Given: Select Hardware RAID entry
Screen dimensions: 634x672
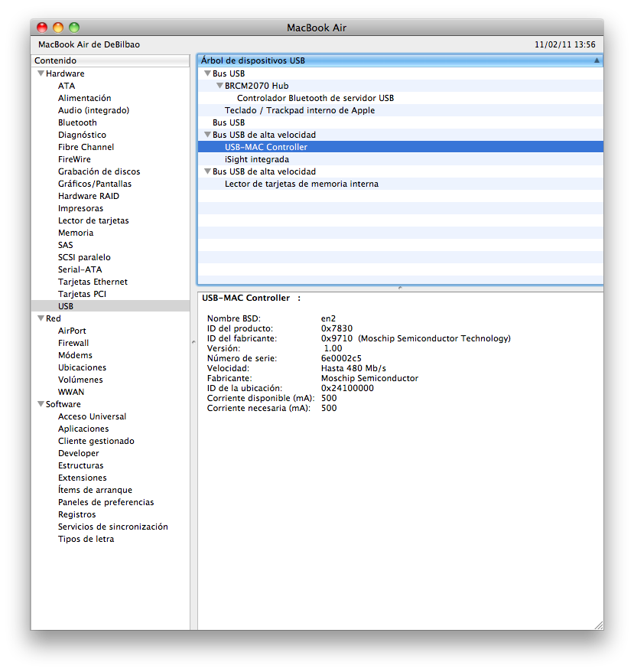Looking at the screenshot, I should (x=89, y=196).
